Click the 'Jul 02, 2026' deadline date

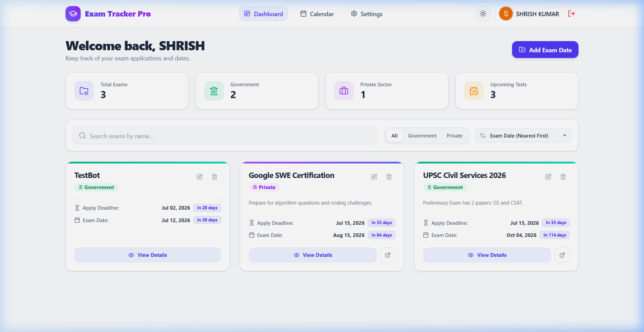[x=176, y=208]
